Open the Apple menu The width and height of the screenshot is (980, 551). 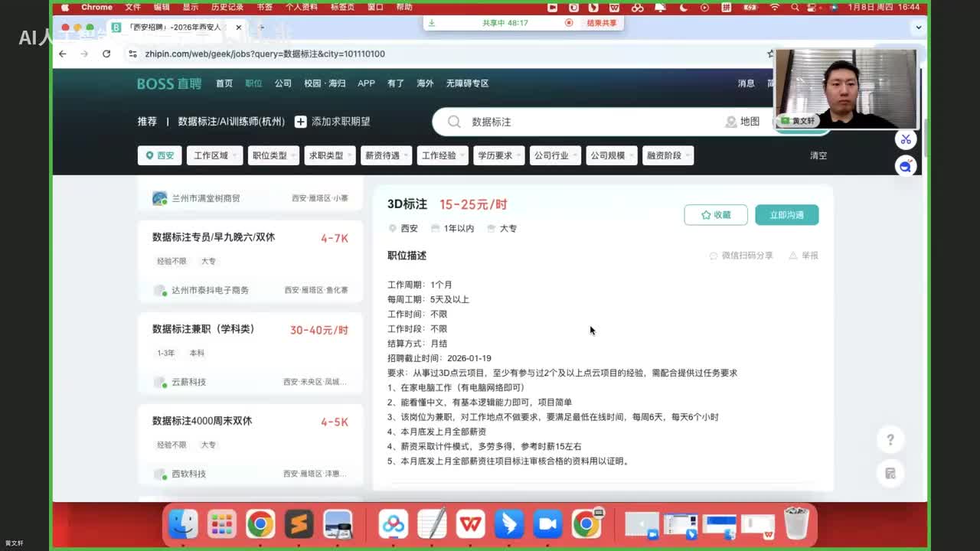click(x=65, y=7)
